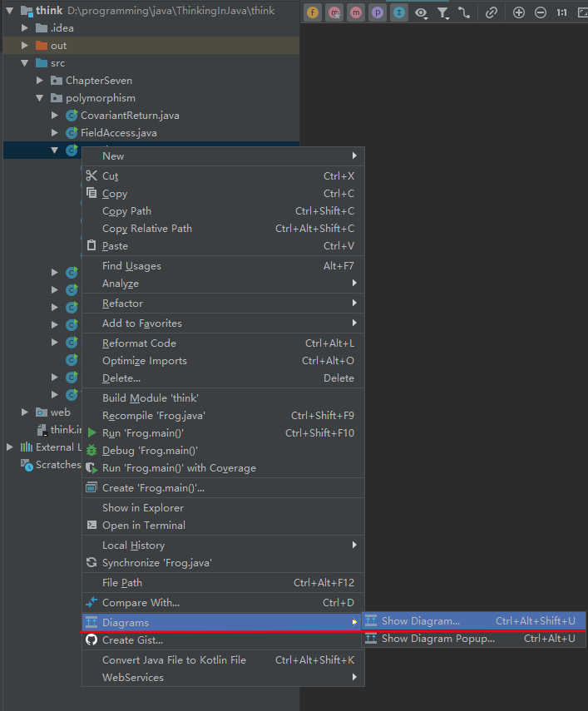
Task: Toggle Inner Classes display in diagram toolbar
Action: point(399,12)
